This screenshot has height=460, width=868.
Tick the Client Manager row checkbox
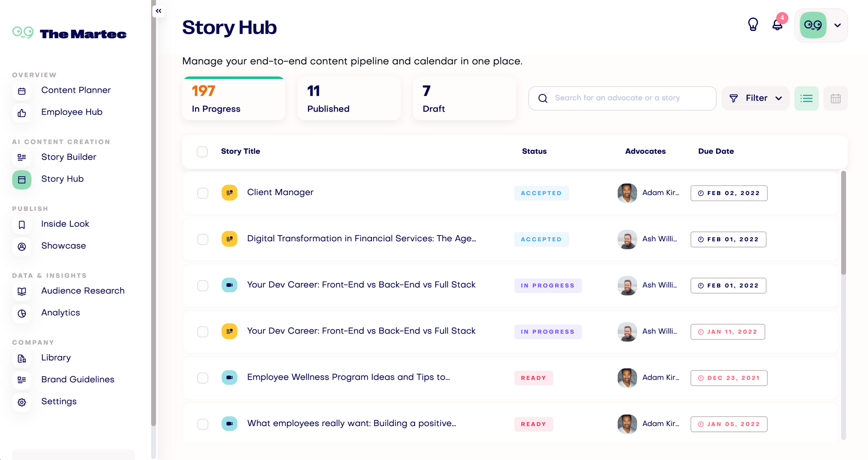pyautogui.click(x=203, y=193)
